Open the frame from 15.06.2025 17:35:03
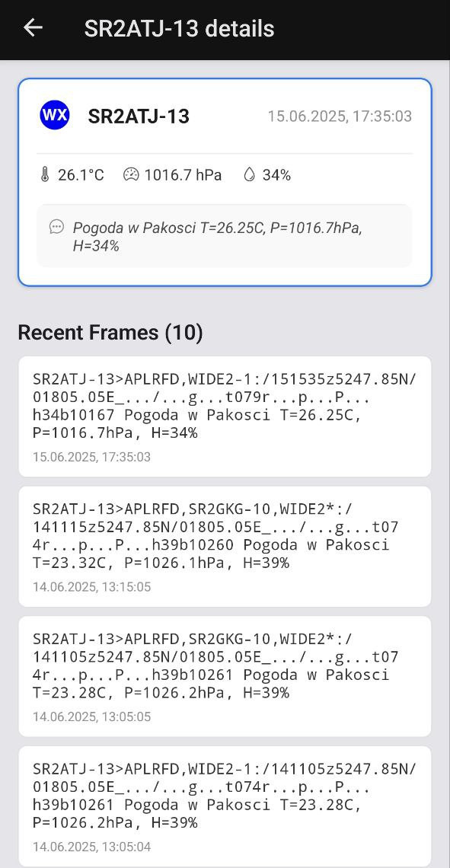 click(225, 416)
